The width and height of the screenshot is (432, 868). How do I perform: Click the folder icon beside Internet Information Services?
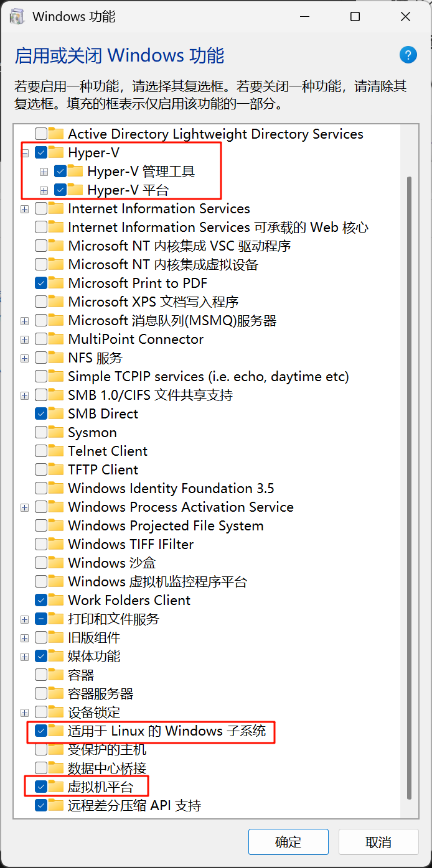[56, 208]
